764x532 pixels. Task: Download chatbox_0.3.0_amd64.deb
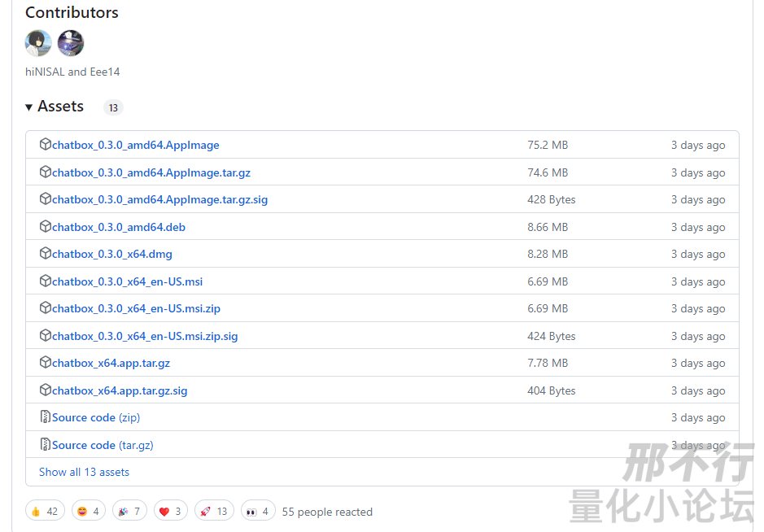119,228
